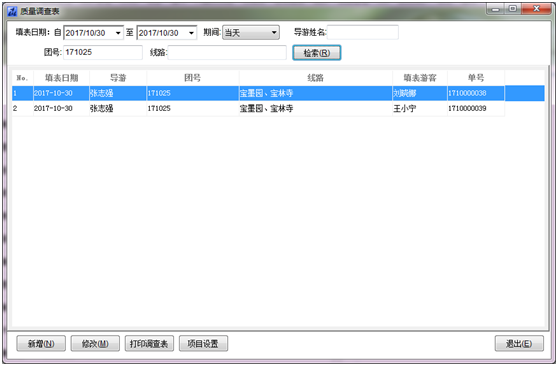Image resolution: width=558 pixels, height=366 pixels.
Task: Click 171025 团号 cell in row 2
Action: 193,109
